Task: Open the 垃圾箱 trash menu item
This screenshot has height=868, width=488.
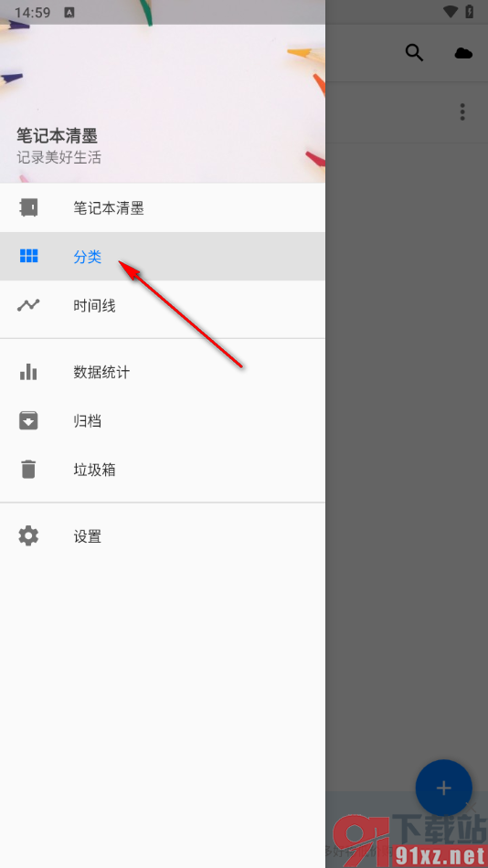Action: (x=163, y=470)
